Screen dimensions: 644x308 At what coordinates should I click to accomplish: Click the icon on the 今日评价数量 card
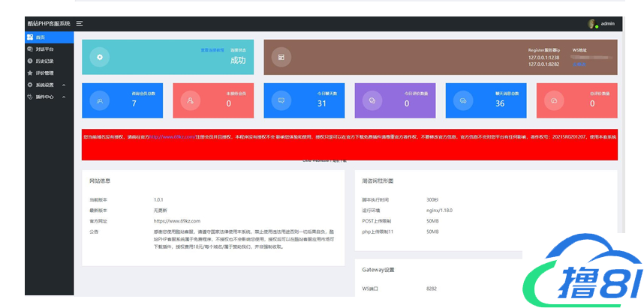pyautogui.click(x=372, y=100)
